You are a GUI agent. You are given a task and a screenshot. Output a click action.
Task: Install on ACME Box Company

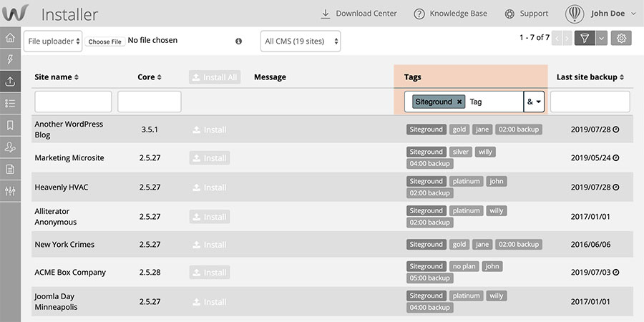pos(210,273)
